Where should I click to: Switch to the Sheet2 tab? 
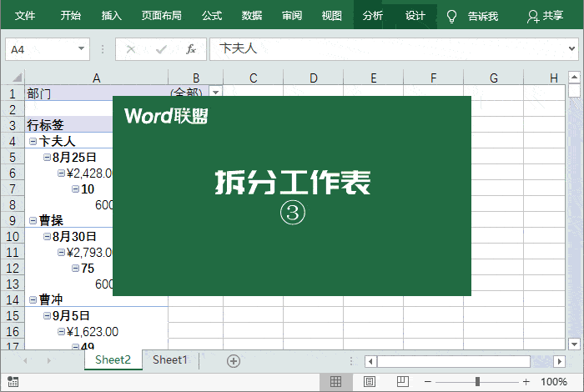tap(113, 359)
